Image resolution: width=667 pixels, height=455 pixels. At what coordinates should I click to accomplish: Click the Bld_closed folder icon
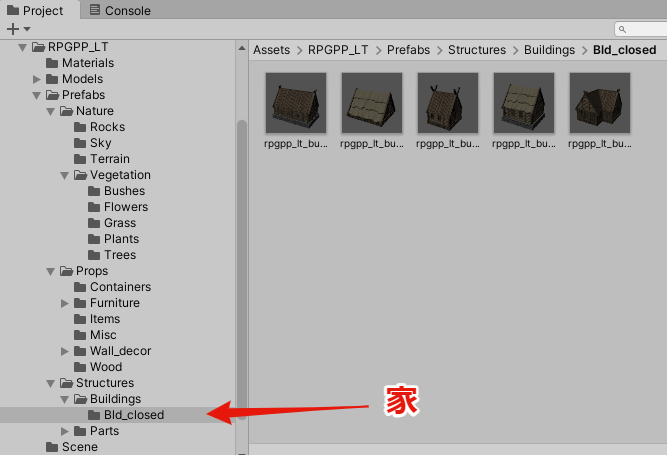(x=94, y=415)
